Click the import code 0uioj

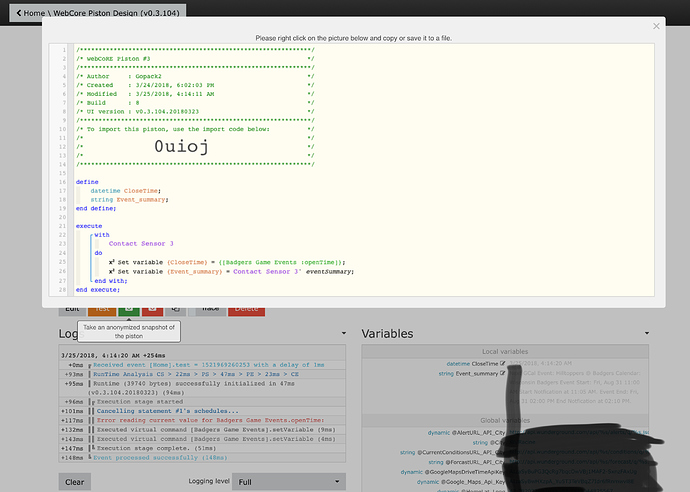click(181, 147)
